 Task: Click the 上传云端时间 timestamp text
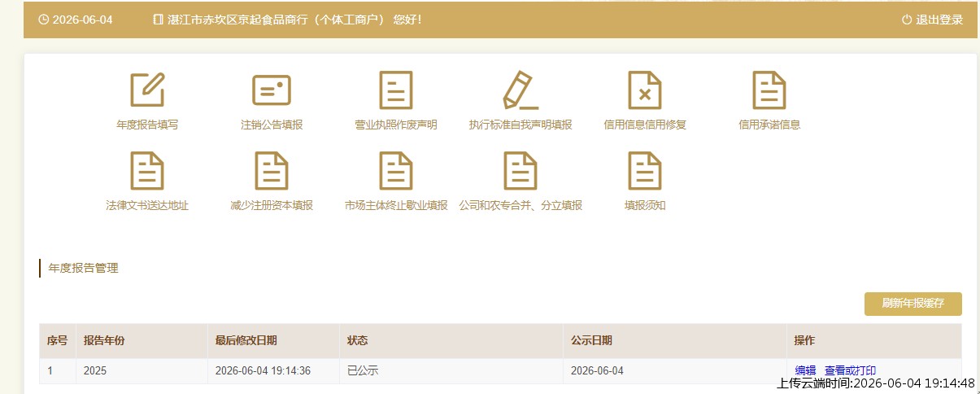876,383
